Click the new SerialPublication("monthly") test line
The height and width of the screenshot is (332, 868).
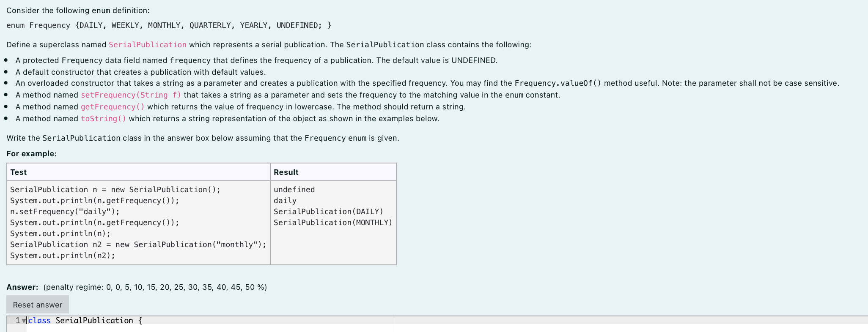click(138, 245)
